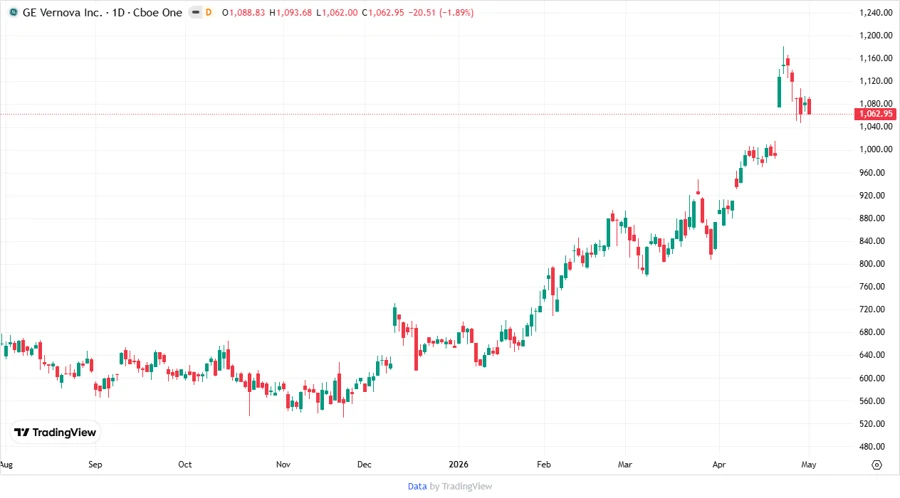Screen dimensions: 900x498
Task: Click the Mar label on time axis
Action: pos(625,464)
